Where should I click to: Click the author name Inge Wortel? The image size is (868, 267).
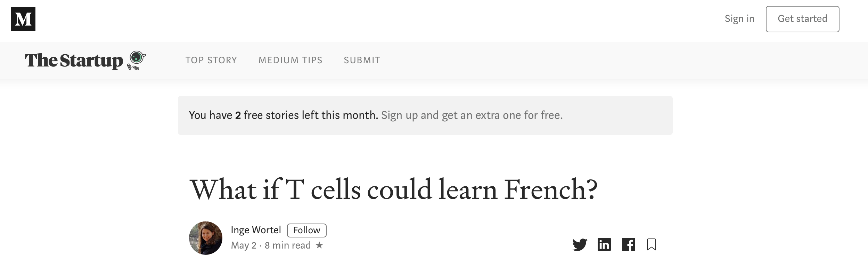(256, 230)
